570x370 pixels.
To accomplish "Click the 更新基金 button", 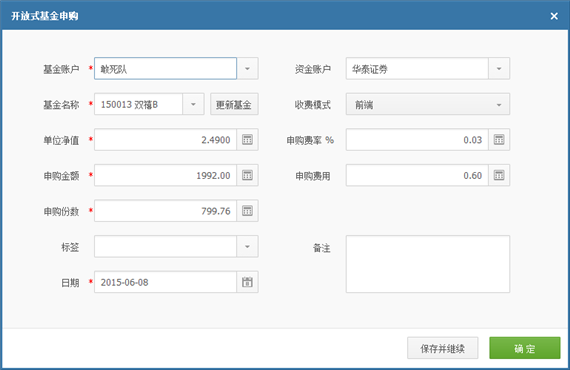I will point(234,104).
